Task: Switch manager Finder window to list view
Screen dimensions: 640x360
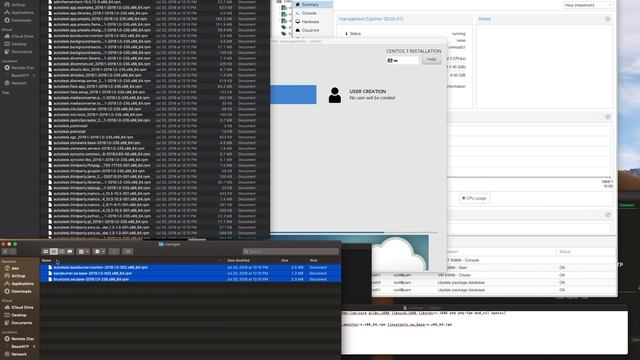Action: (53, 252)
